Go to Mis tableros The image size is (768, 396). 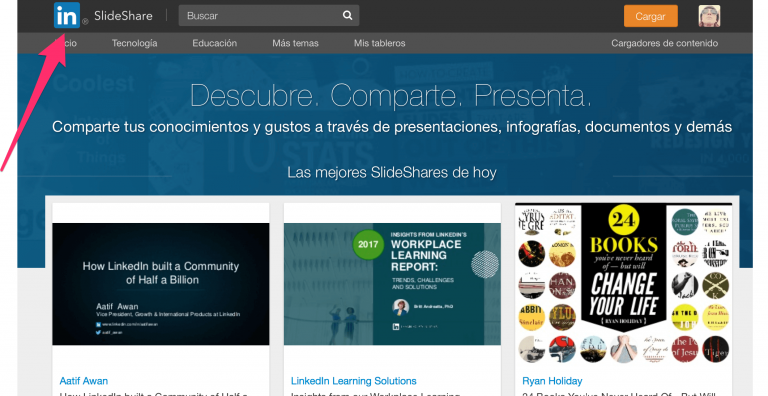pos(380,43)
